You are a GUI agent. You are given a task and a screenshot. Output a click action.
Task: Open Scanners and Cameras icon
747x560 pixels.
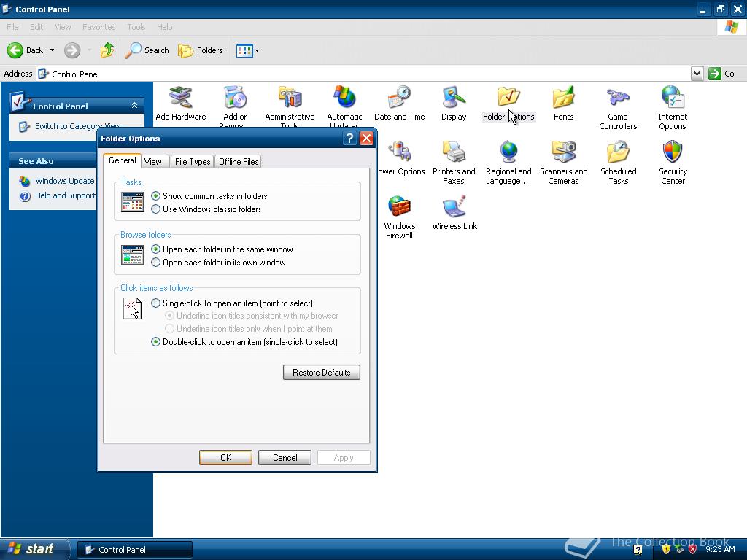tap(564, 163)
